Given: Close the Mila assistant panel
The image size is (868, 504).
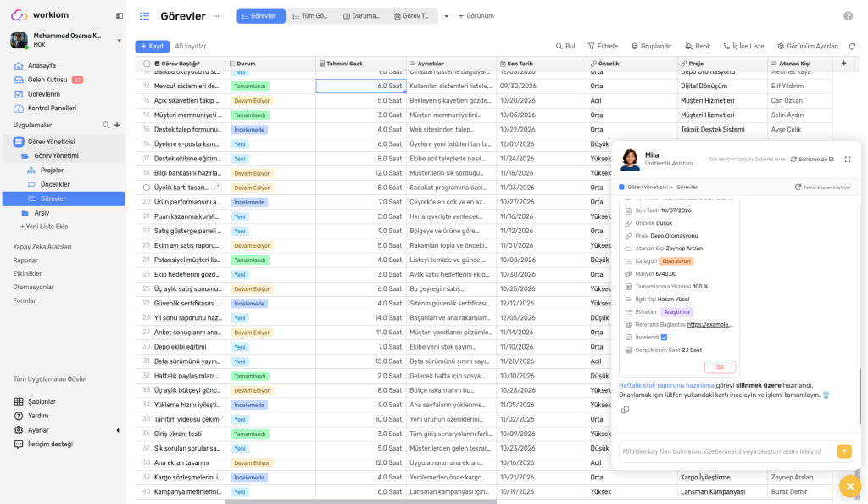Looking at the screenshot, I should click(849, 487).
